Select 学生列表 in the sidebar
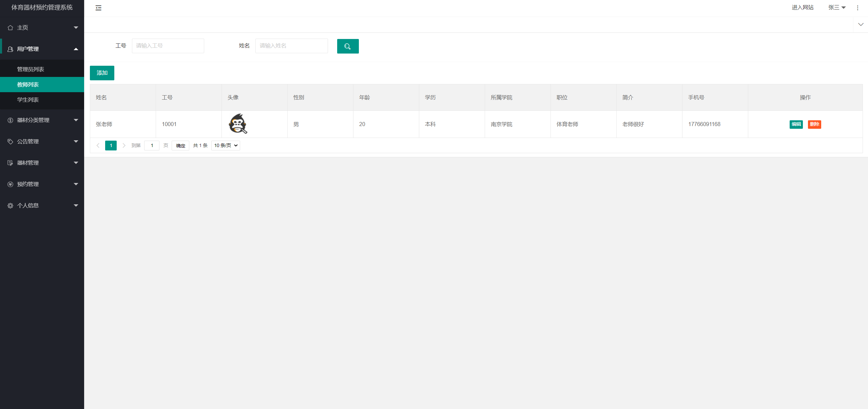Screen dimensions: 868x409 click(x=28, y=100)
